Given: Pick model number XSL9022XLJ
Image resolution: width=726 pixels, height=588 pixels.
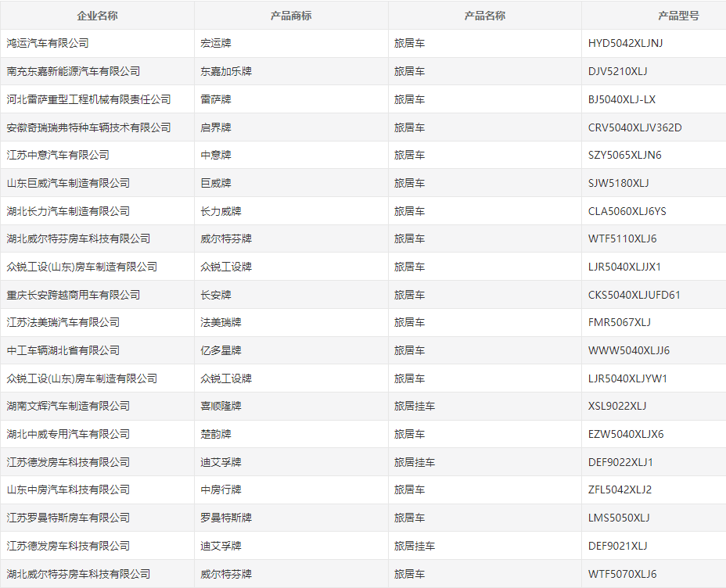Looking at the screenshot, I should pyautogui.click(x=617, y=406).
